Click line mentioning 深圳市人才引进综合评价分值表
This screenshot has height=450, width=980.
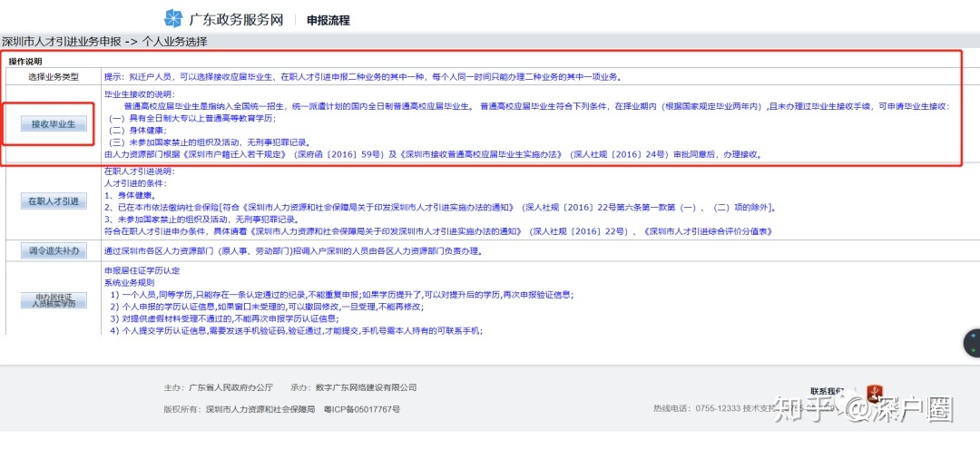(439, 231)
